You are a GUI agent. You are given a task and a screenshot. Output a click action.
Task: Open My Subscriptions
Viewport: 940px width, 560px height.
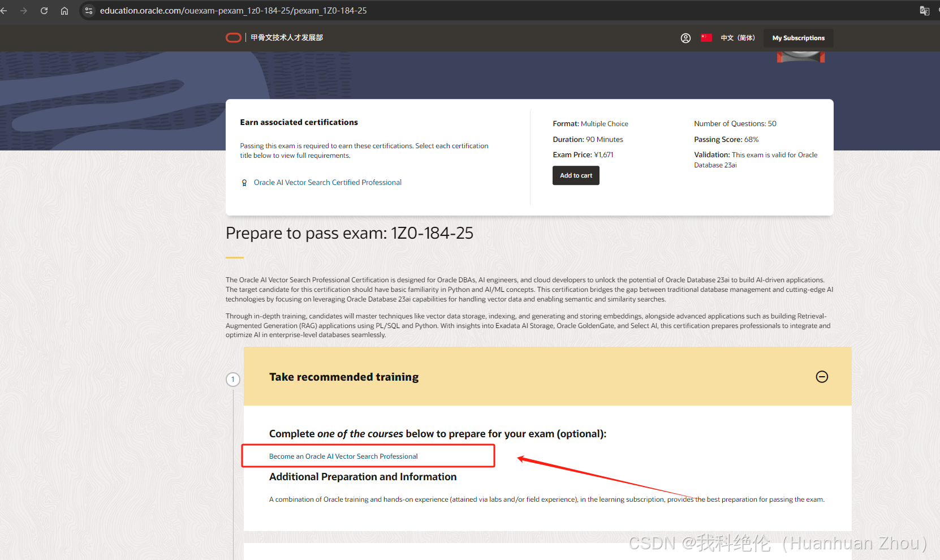798,38
